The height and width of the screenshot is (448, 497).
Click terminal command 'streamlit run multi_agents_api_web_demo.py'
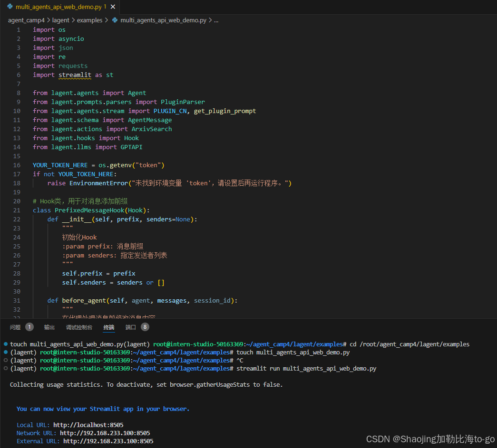point(306,369)
